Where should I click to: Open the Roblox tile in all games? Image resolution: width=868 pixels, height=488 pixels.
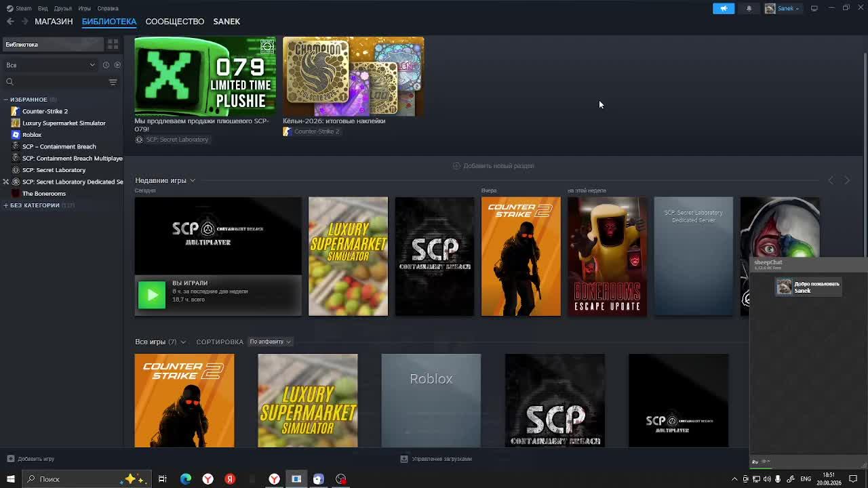point(431,401)
